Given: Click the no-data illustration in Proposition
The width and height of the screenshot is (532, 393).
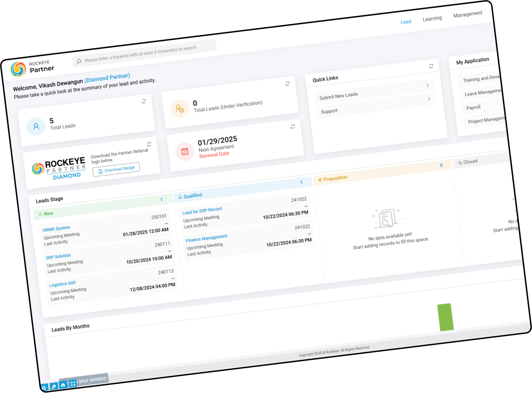Looking at the screenshot, I should [387, 218].
